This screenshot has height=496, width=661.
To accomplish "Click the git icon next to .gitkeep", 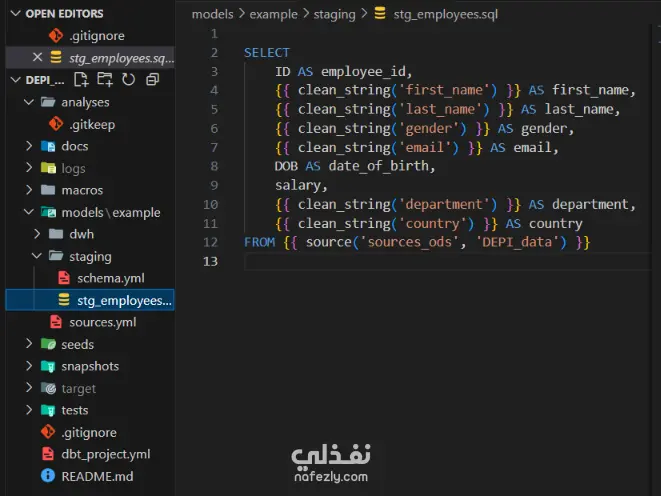I will coord(56,124).
